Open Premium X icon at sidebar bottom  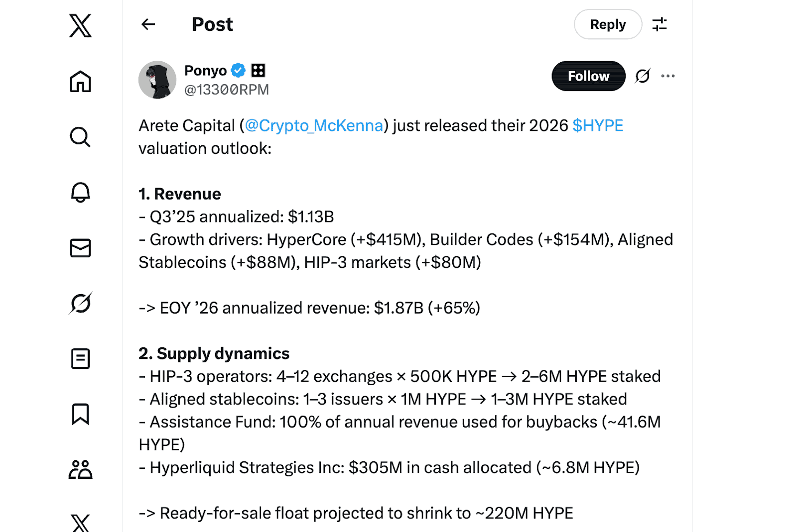pyautogui.click(x=80, y=523)
